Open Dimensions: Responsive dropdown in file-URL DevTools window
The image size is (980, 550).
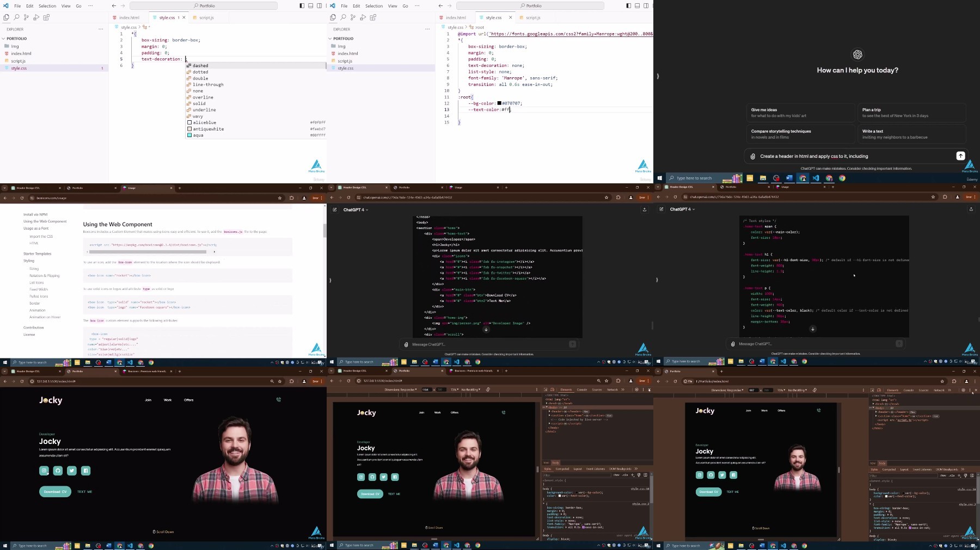[x=727, y=390]
